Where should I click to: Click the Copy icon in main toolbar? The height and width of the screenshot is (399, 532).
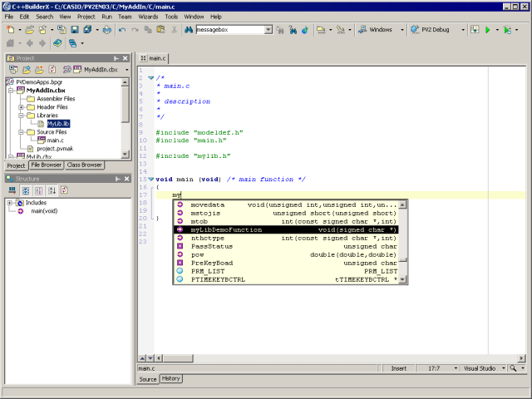tap(148, 30)
